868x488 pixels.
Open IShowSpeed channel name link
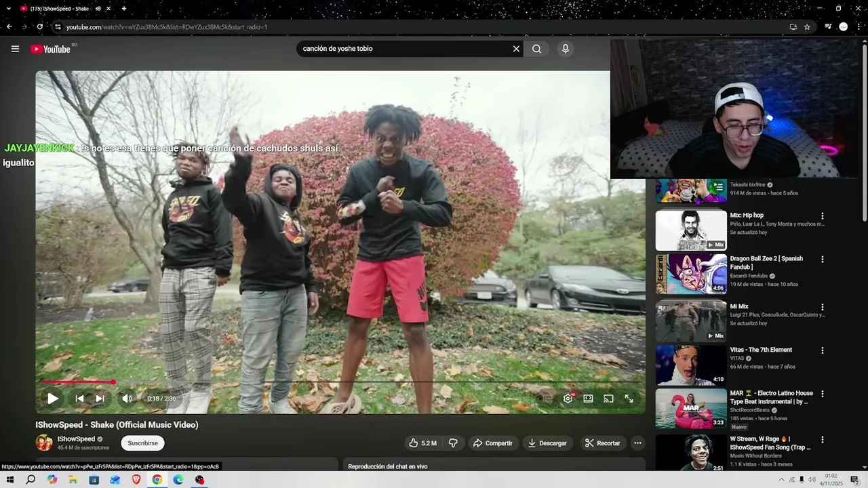(x=76, y=439)
